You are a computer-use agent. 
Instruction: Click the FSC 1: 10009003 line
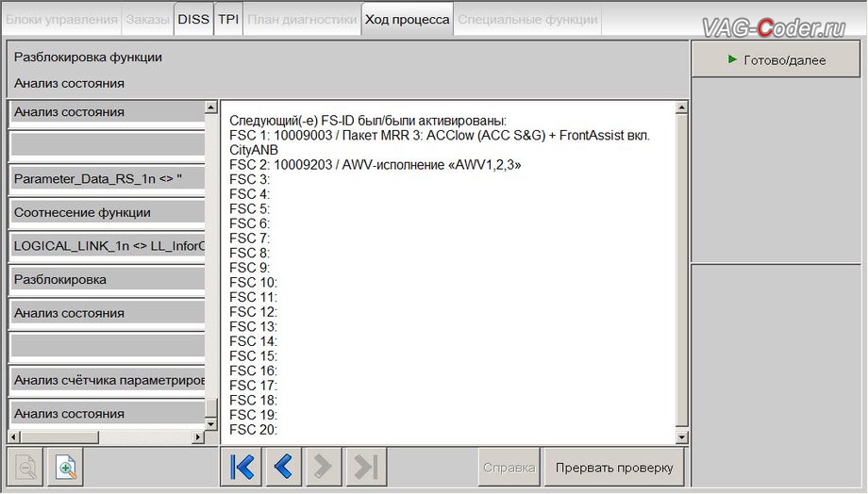click(x=440, y=136)
